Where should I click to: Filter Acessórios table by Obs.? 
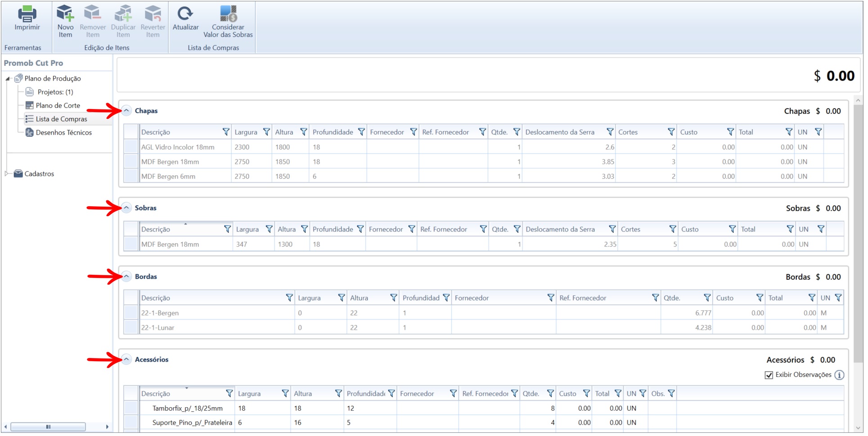click(671, 394)
